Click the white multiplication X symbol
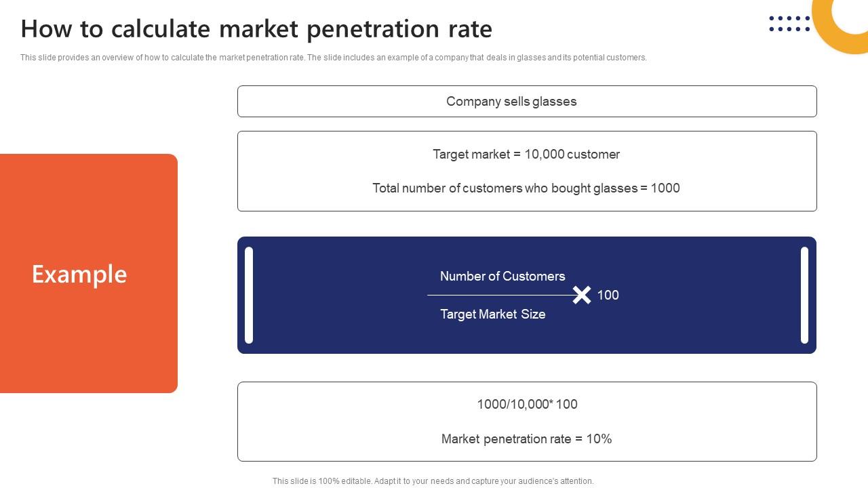 tap(581, 295)
